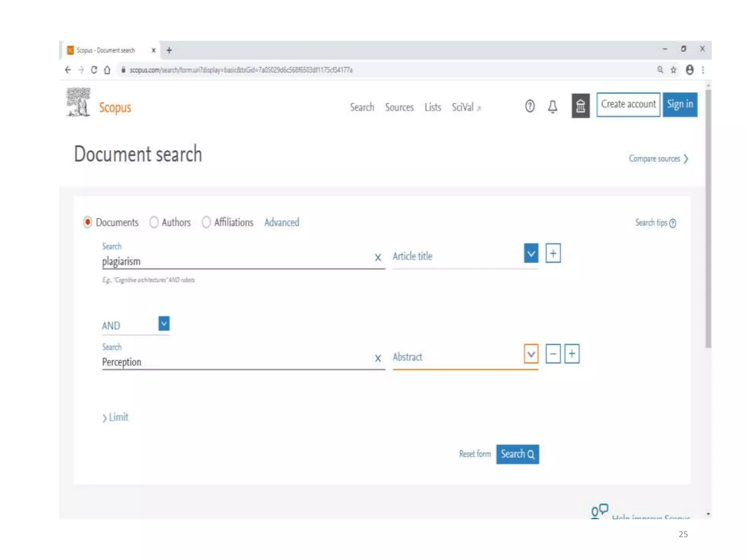Bookmark page with the star icon
This screenshot has height=560, width=747.
(673, 70)
